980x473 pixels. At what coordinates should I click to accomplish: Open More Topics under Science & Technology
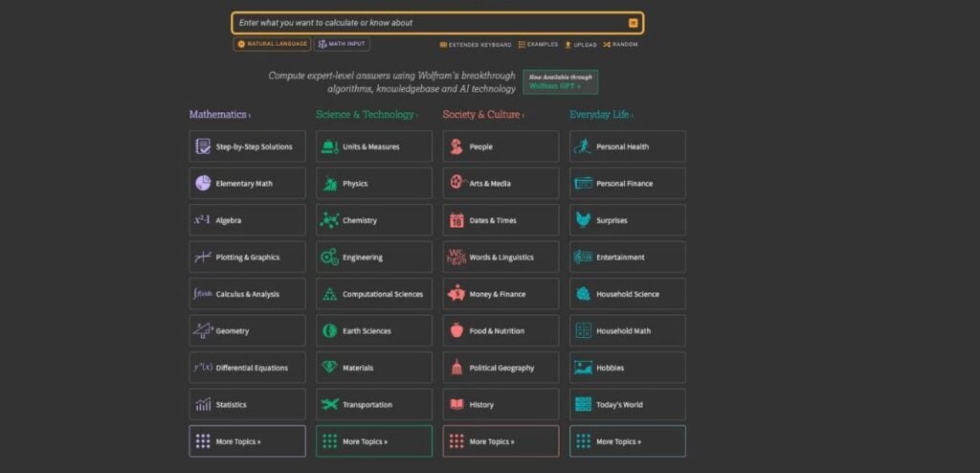coord(374,441)
